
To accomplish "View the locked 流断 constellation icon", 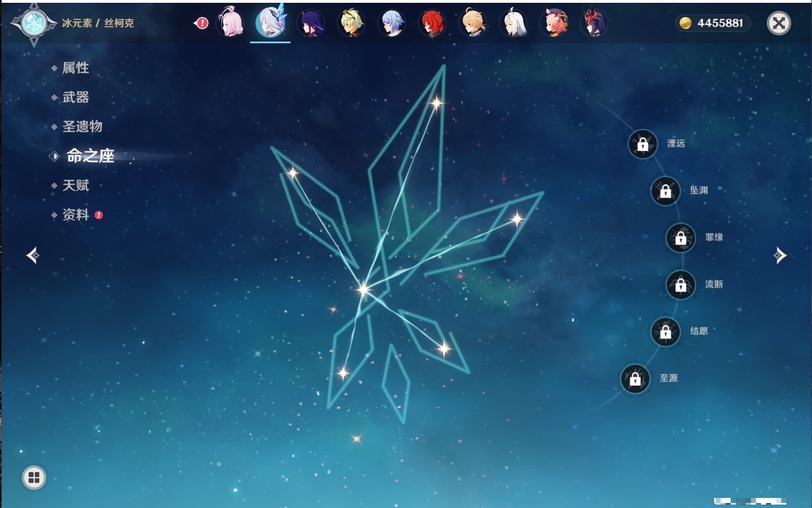I will (x=681, y=285).
